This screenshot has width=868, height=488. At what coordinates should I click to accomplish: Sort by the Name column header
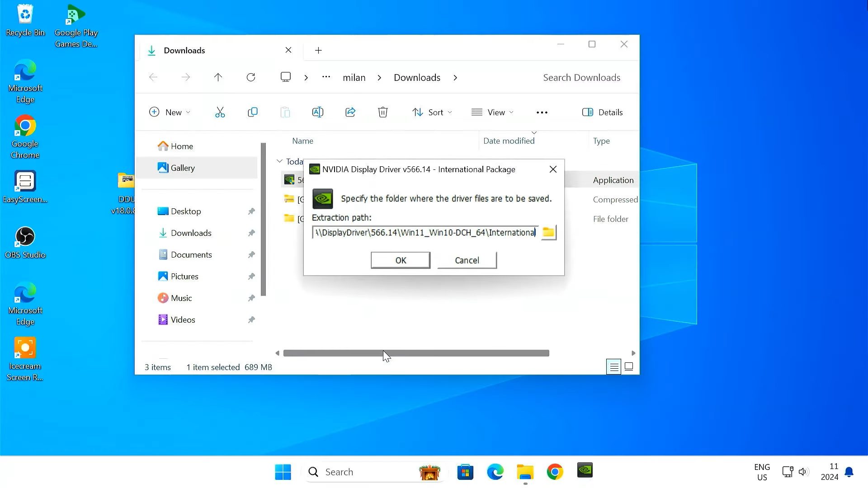click(302, 141)
